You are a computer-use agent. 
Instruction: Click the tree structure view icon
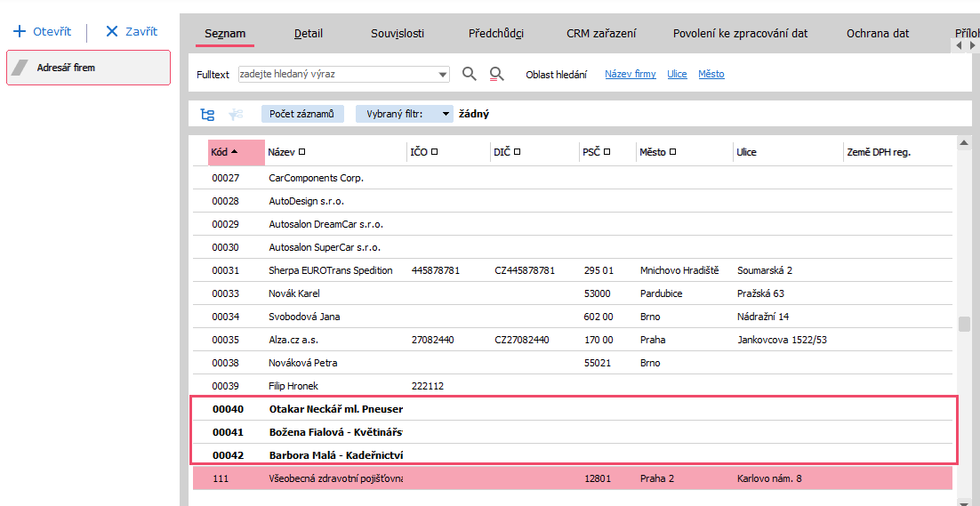pyautogui.click(x=207, y=114)
